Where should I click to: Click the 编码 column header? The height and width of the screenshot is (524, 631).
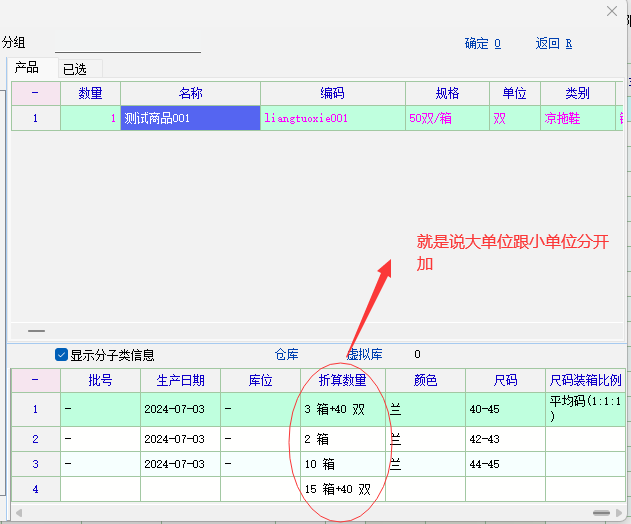point(332,93)
